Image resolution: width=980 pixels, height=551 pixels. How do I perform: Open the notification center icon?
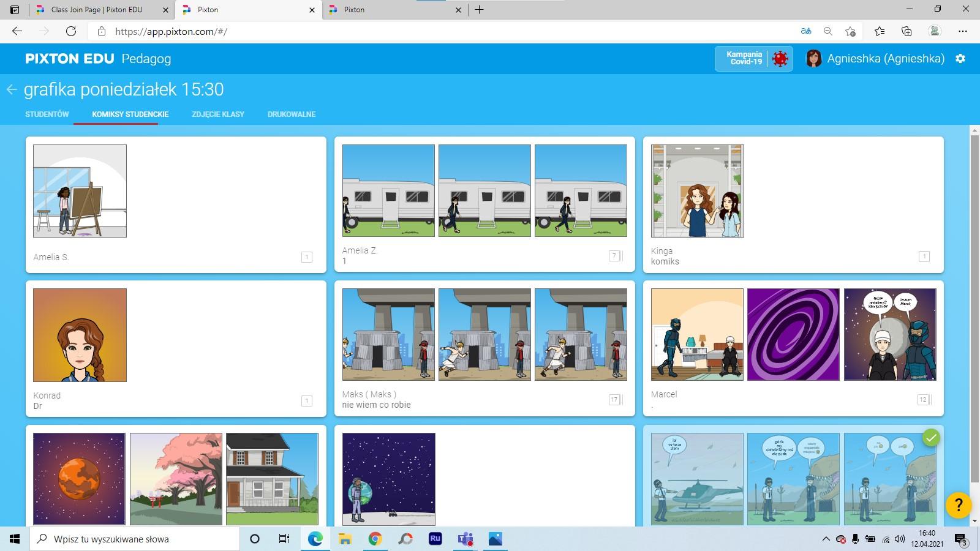(960, 539)
